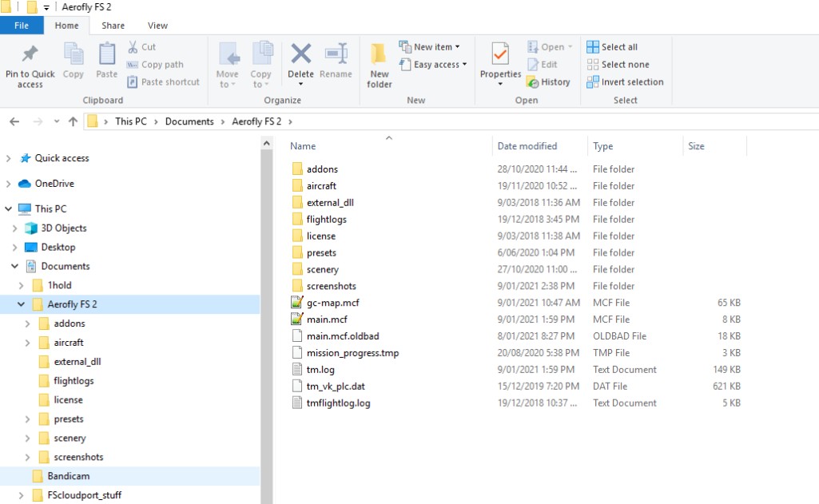The height and width of the screenshot is (504, 819).
Task: Click the Cut scissors icon
Action: coord(133,47)
